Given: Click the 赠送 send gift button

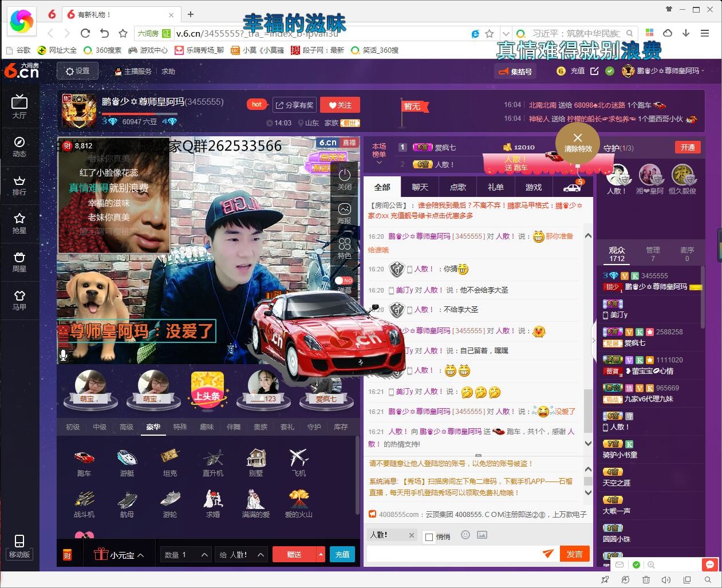Looking at the screenshot, I should click(x=294, y=554).
